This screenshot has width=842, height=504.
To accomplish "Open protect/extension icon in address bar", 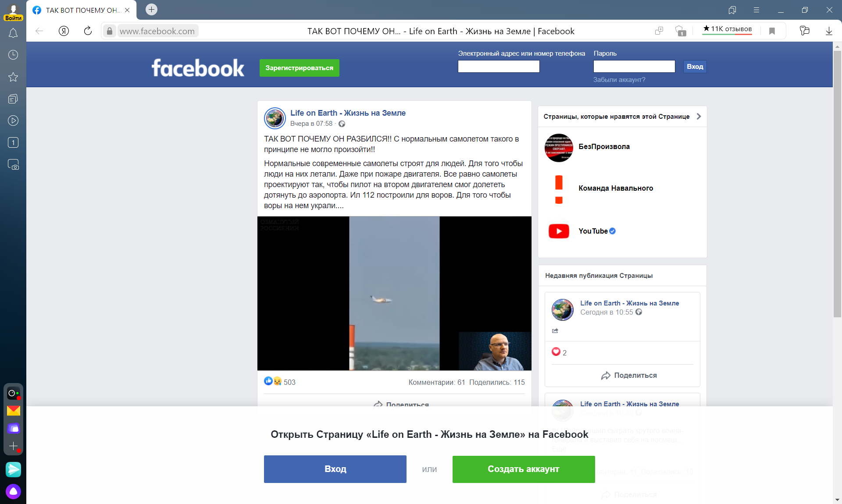I will point(680,31).
